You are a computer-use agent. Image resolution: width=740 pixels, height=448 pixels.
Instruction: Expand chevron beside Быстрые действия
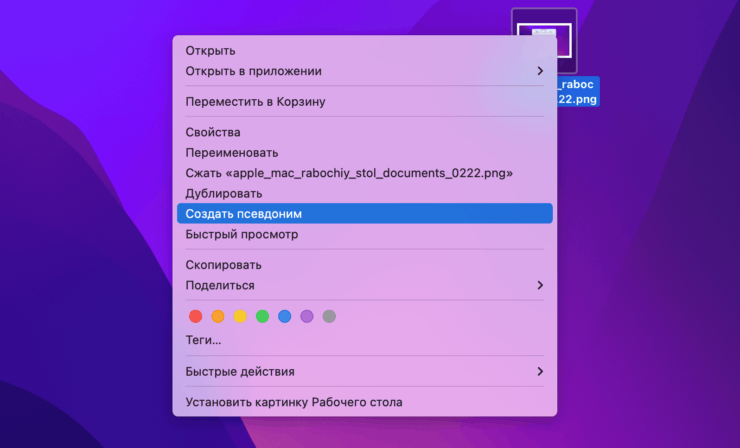point(540,372)
